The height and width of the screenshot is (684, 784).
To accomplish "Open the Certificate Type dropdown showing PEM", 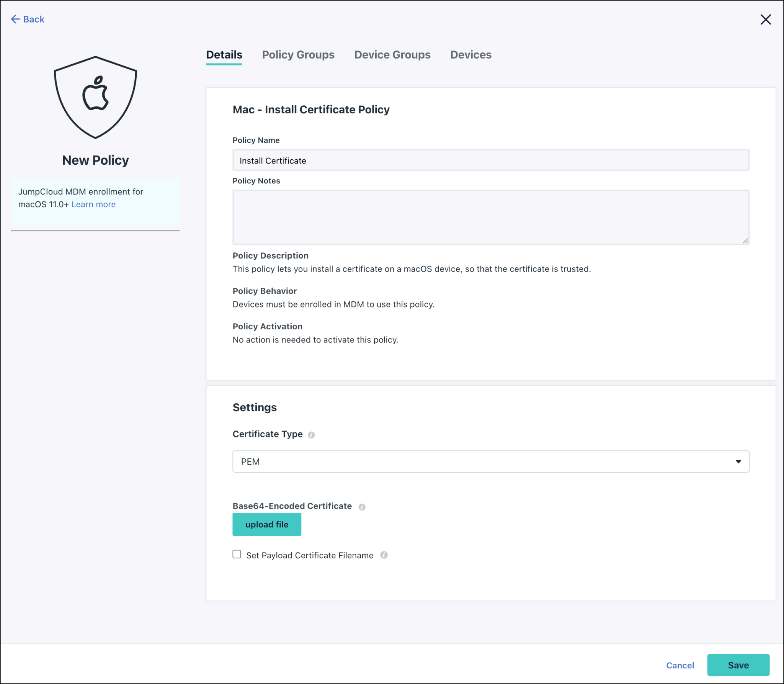I will [490, 461].
